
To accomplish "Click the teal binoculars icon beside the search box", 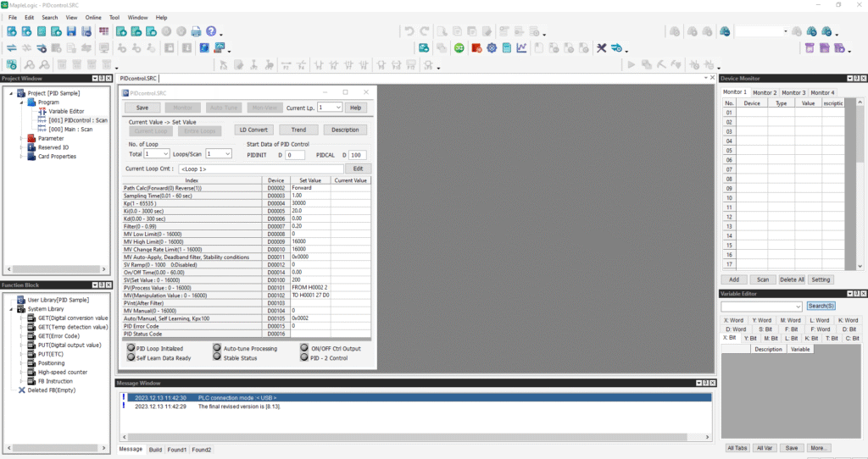I will tap(725, 31).
